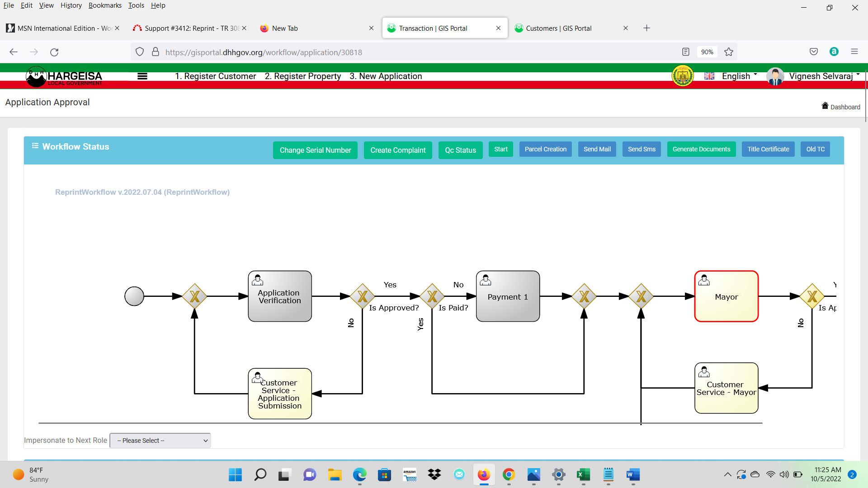Click the Dashboard home icon
Image resolution: width=868 pixels, height=488 pixels.
pyautogui.click(x=825, y=106)
